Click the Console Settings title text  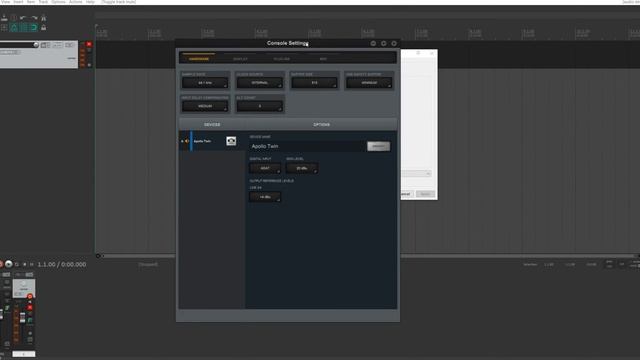(x=287, y=43)
